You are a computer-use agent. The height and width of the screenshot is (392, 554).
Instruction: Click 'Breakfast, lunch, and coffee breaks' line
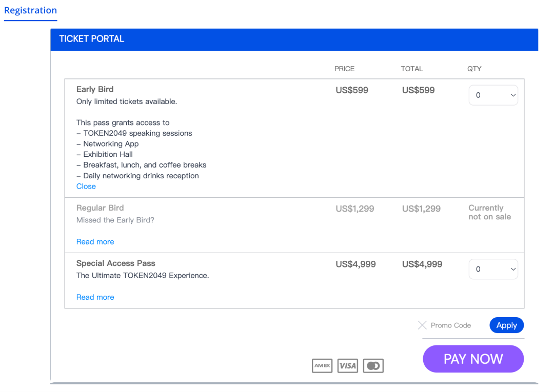pos(142,165)
